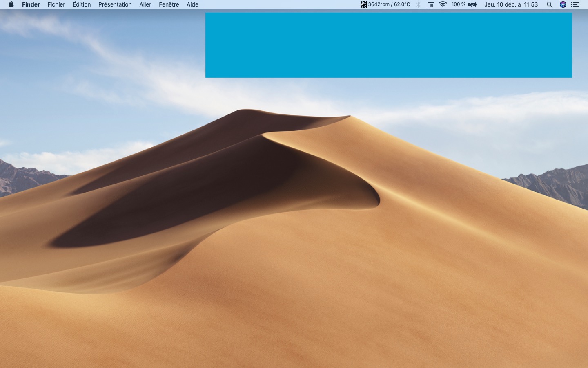This screenshot has height=368, width=588.
Task: Open the Apple menu
Action: tap(11, 4)
